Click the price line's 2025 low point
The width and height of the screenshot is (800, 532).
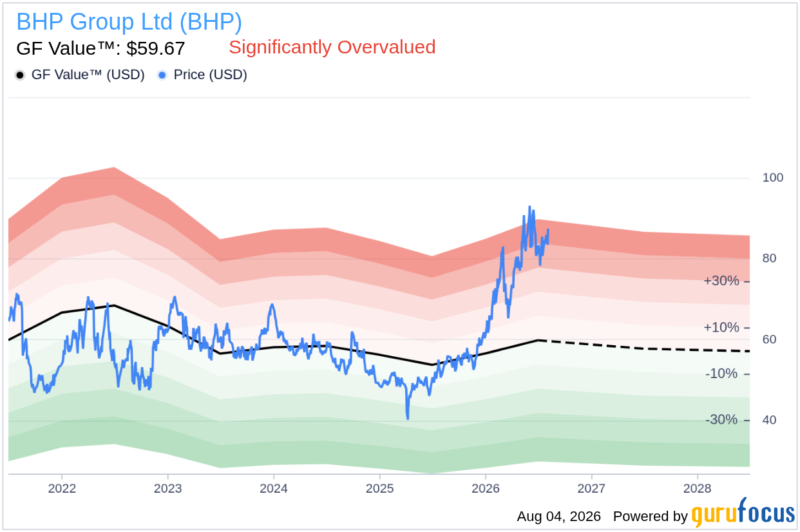point(408,418)
